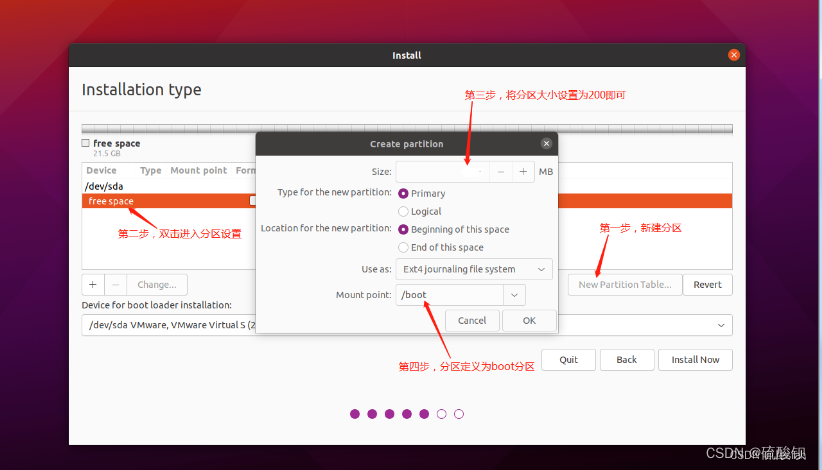Increase partition size with plus stepper
822x470 pixels.
(523, 171)
